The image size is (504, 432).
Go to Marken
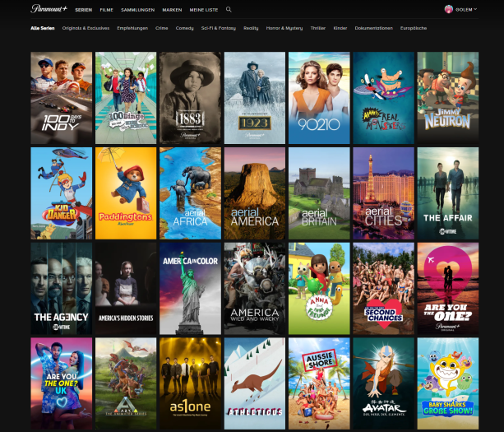172,10
